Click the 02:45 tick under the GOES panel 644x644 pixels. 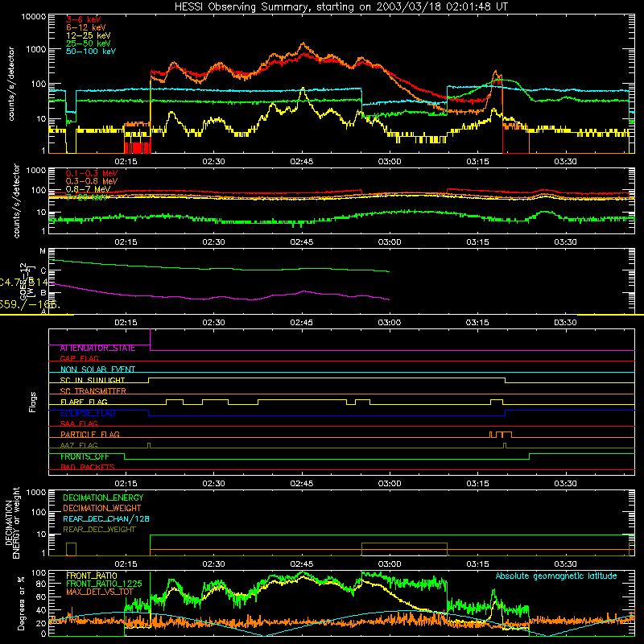pos(301,323)
